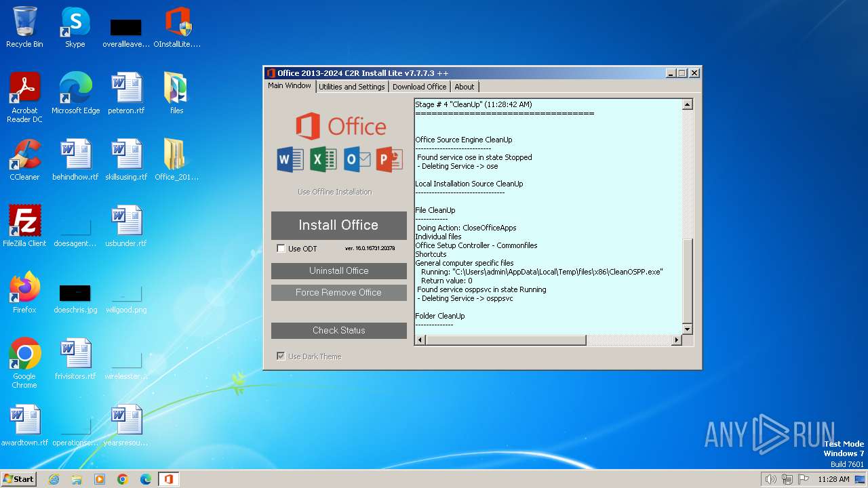Screen dimensions: 868x488
Task: Launch Acrobat Reader DC shortcut
Action: [24, 97]
